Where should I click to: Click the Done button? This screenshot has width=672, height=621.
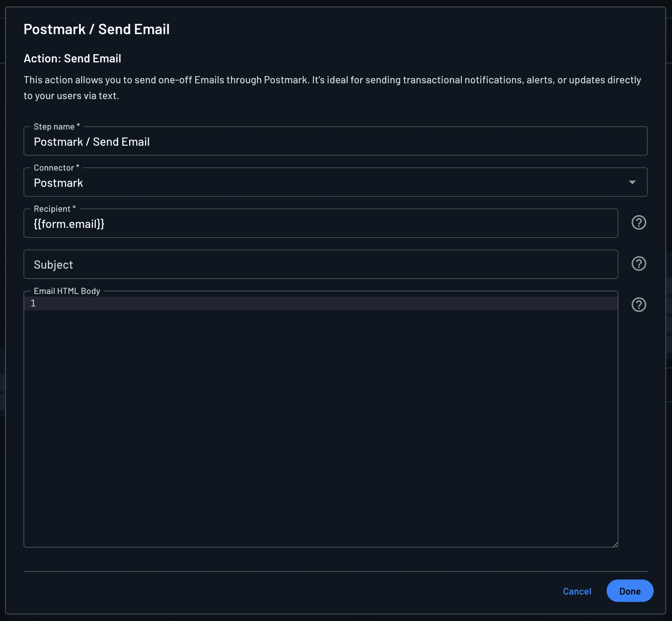coord(629,591)
